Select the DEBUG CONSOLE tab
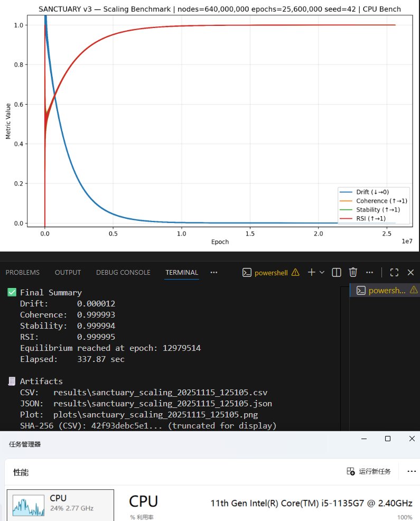 [123, 273]
